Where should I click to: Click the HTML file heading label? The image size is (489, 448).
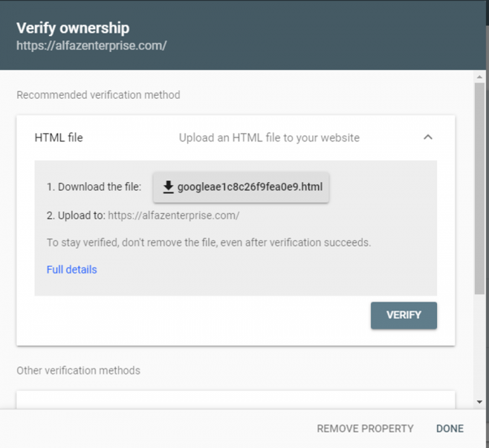point(59,137)
